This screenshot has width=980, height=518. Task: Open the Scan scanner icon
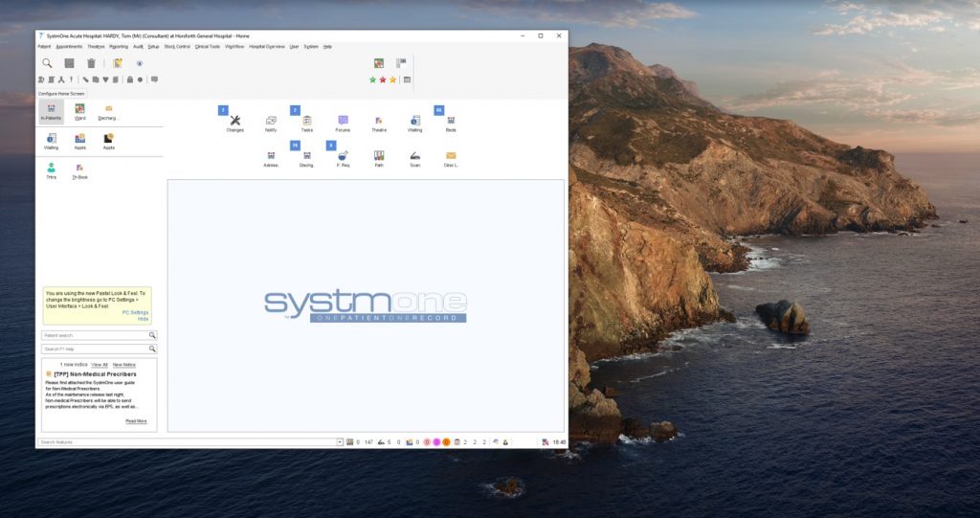(x=415, y=158)
